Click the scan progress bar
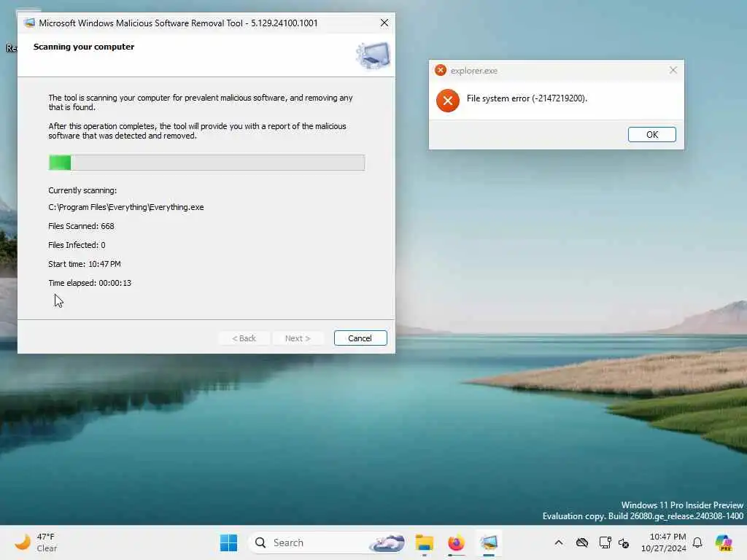 click(206, 163)
